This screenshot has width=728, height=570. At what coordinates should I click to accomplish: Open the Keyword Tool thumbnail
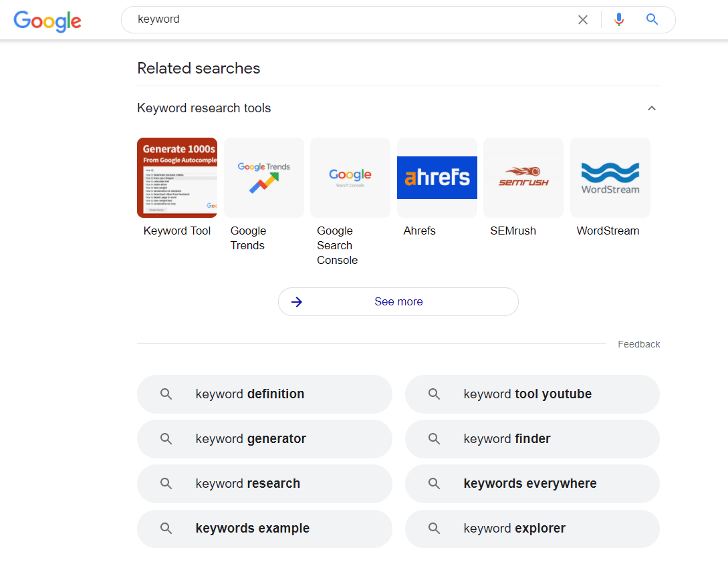pyautogui.click(x=177, y=178)
